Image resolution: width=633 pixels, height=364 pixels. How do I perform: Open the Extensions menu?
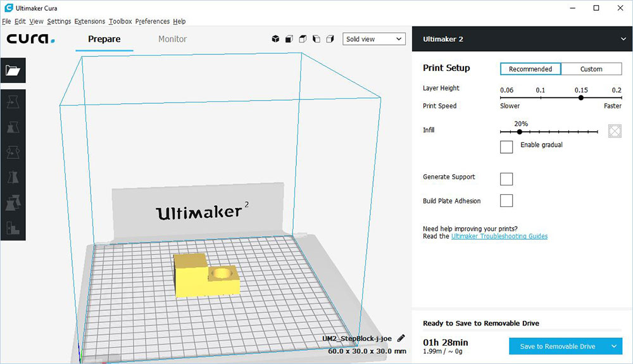[89, 22]
